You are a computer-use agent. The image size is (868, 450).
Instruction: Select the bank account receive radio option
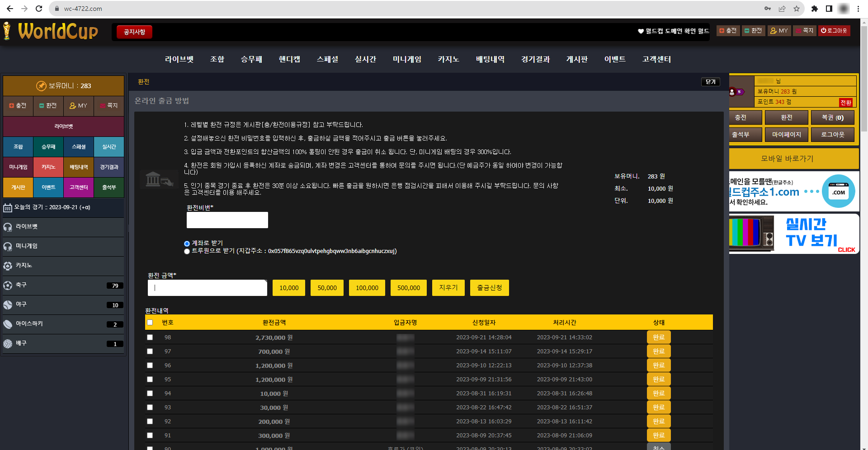187,244
